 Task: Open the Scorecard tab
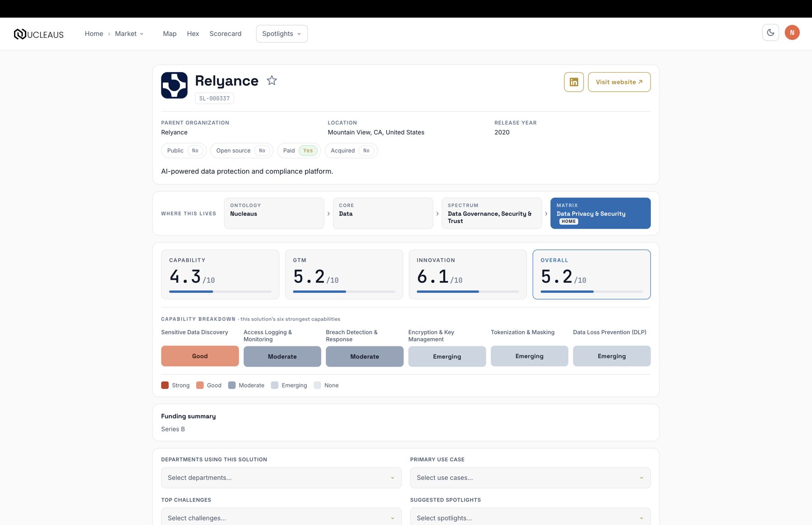226,34
